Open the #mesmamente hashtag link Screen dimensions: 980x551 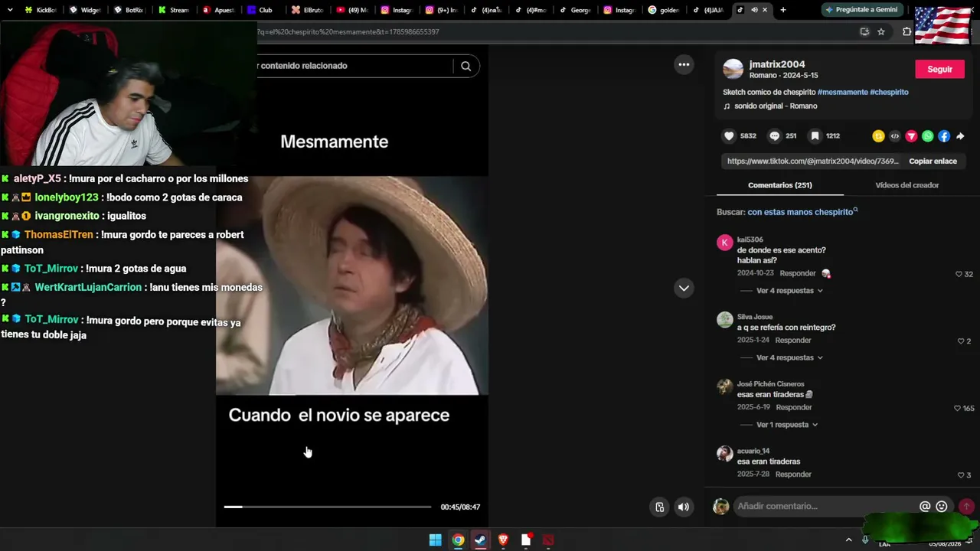click(842, 92)
